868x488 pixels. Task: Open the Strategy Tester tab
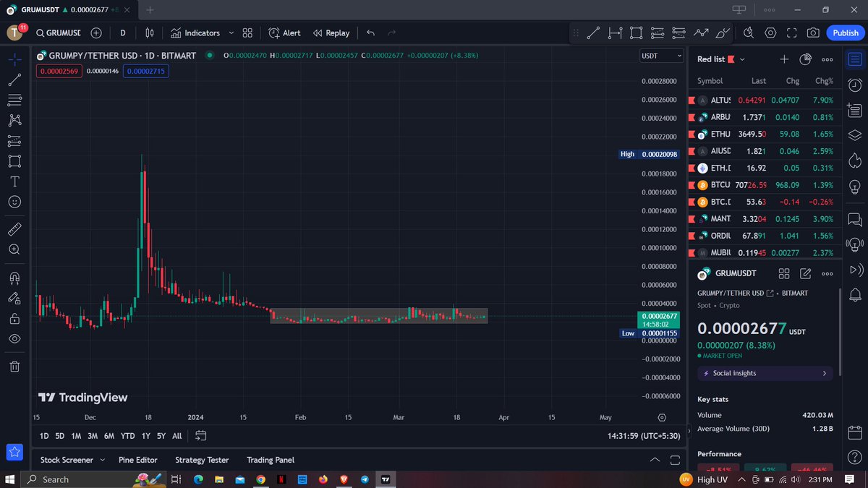tap(202, 460)
